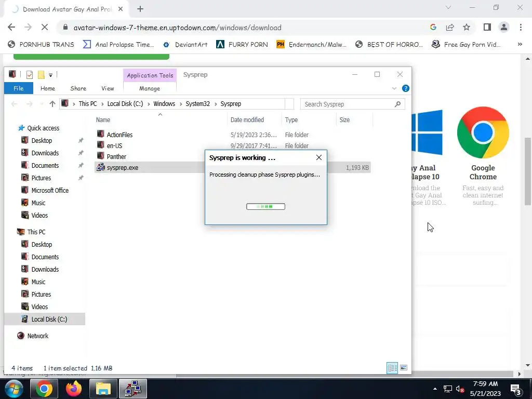The image size is (532, 399).
Task: Open the Manage ribbon tab
Action: tap(150, 88)
